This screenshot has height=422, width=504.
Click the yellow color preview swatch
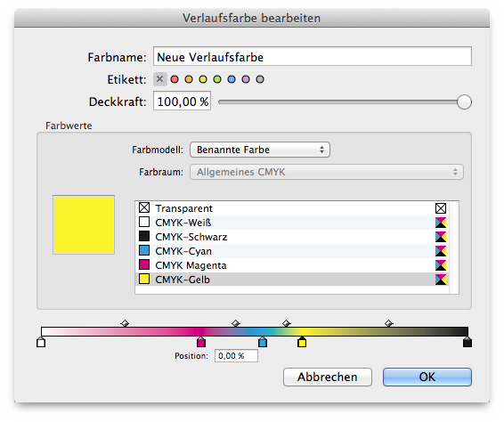point(84,224)
